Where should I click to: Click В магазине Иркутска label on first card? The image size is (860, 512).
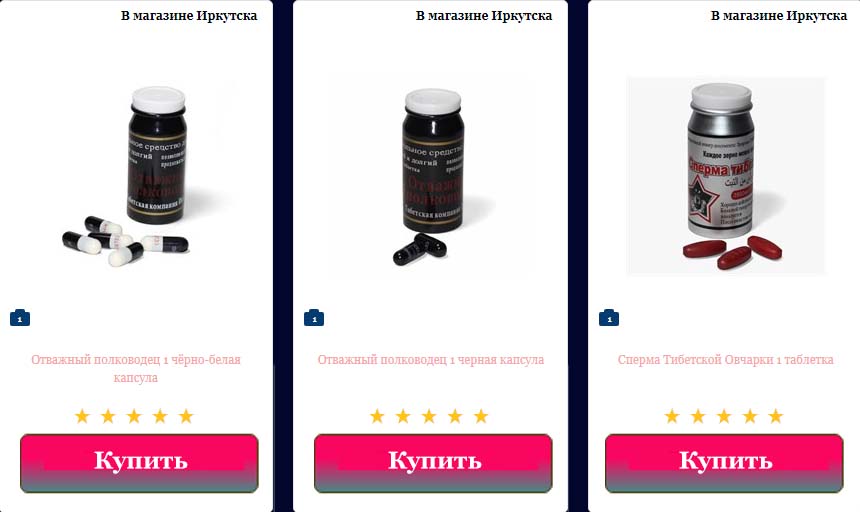[x=189, y=16]
